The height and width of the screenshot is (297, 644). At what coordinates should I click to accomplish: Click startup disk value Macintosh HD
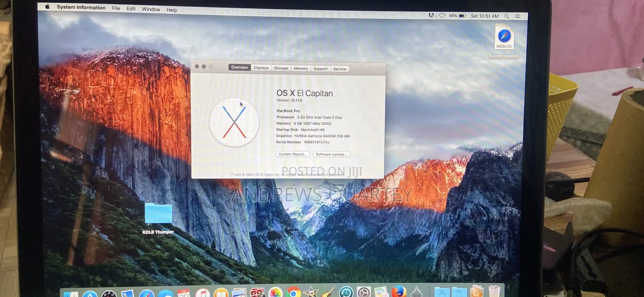tap(313, 130)
